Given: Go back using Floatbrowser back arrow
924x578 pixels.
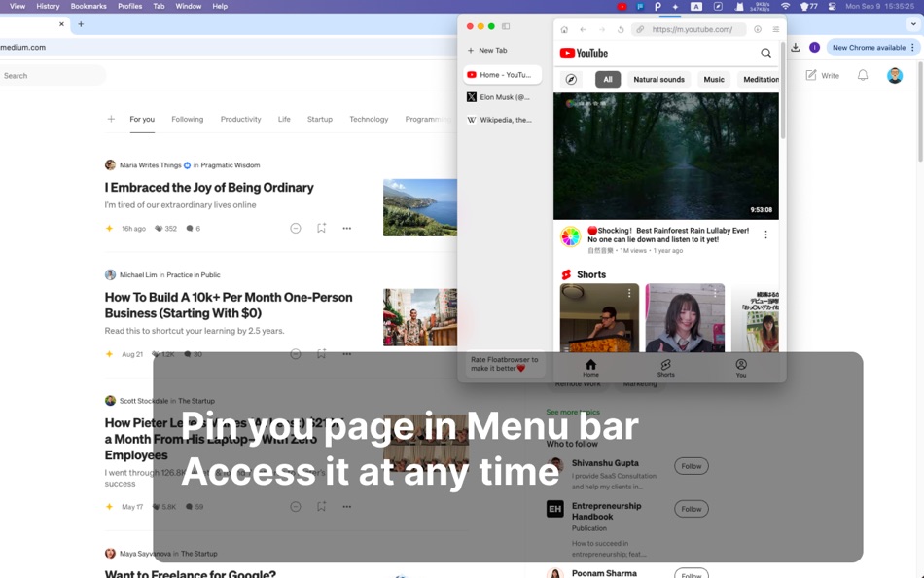Looking at the screenshot, I should pos(583,29).
